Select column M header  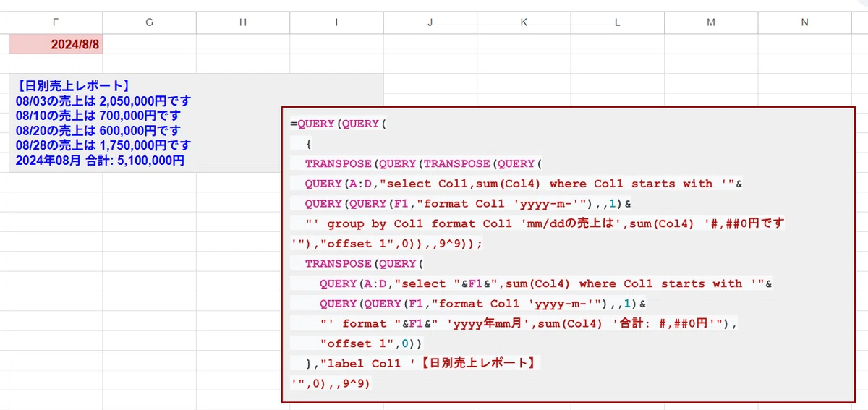tap(711, 22)
